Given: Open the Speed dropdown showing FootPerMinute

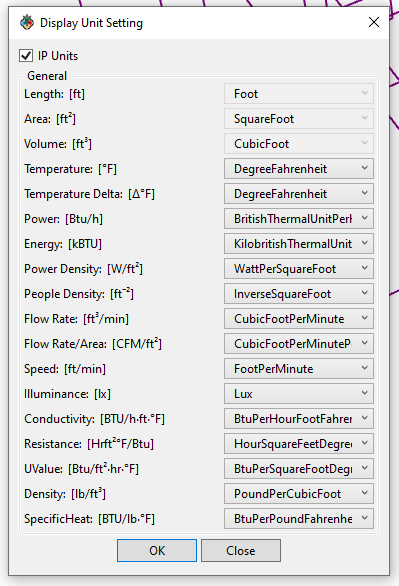Looking at the screenshot, I should [299, 369].
